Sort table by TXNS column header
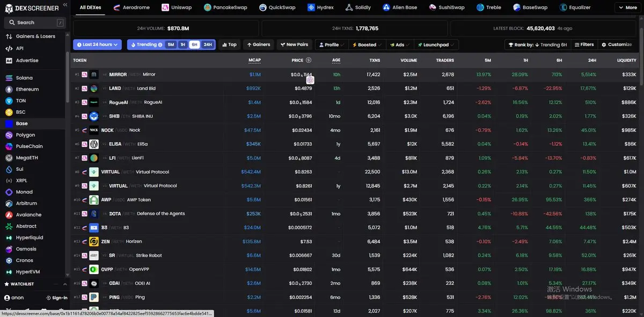This screenshot has width=644, height=317. [375, 61]
